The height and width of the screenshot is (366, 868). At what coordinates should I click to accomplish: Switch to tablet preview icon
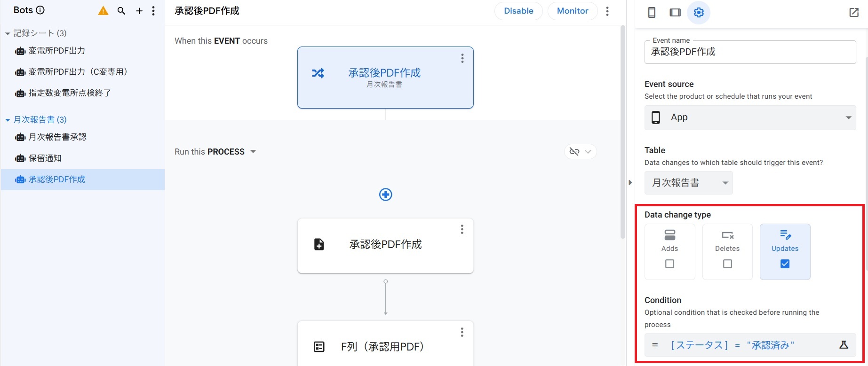click(675, 13)
